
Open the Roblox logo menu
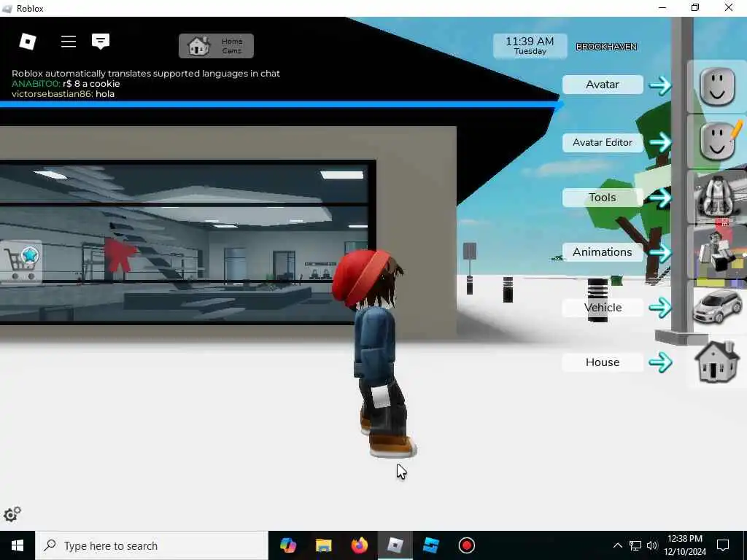click(28, 42)
